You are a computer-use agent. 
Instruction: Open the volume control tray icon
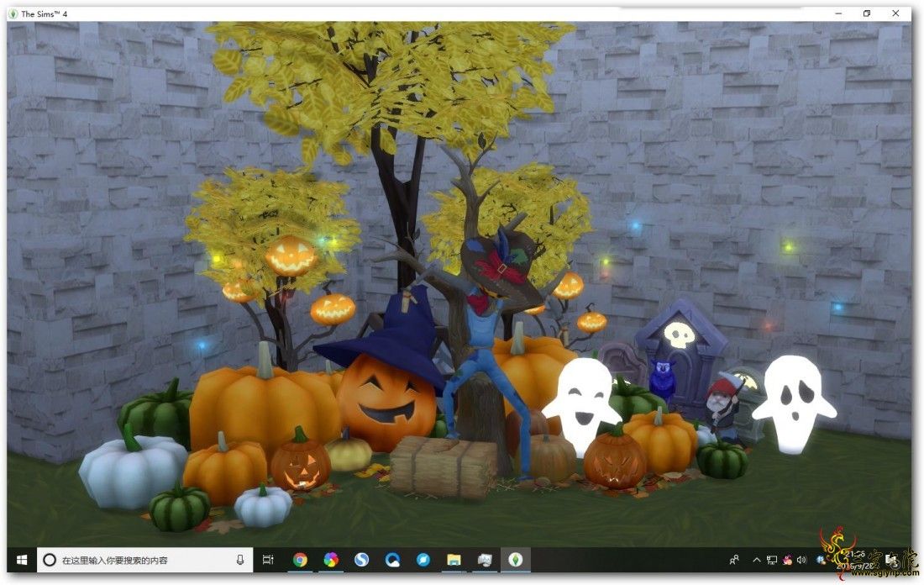click(801, 561)
